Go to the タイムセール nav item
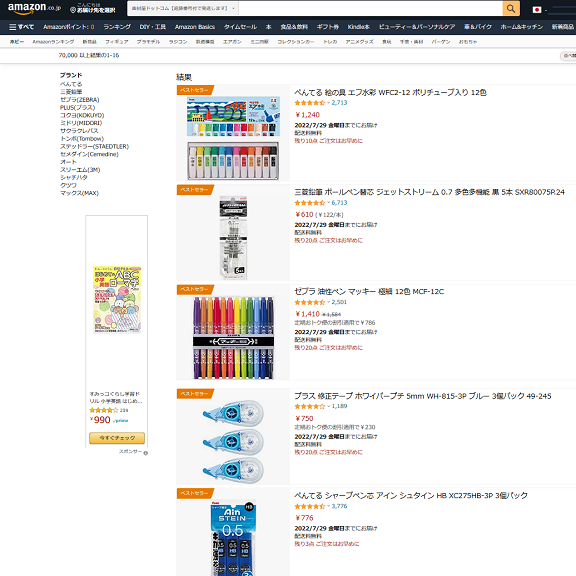The width and height of the screenshot is (576, 576). click(240, 27)
